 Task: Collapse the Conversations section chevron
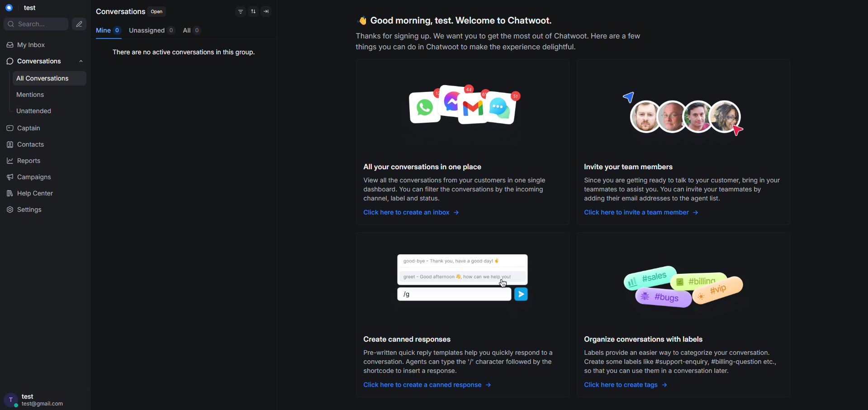pyautogui.click(x=81, y=61)
